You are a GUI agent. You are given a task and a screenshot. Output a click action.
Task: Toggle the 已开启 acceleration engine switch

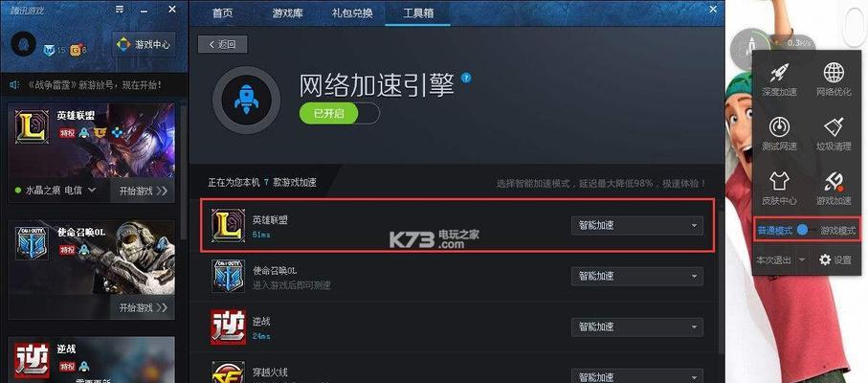click(x=340, y=113)
